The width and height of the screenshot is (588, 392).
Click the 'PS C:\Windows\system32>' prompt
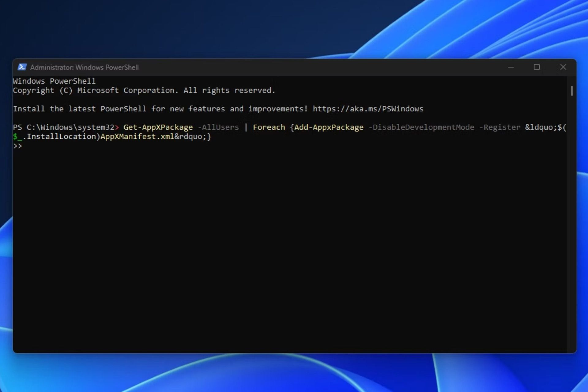click(x=66, y=127)
